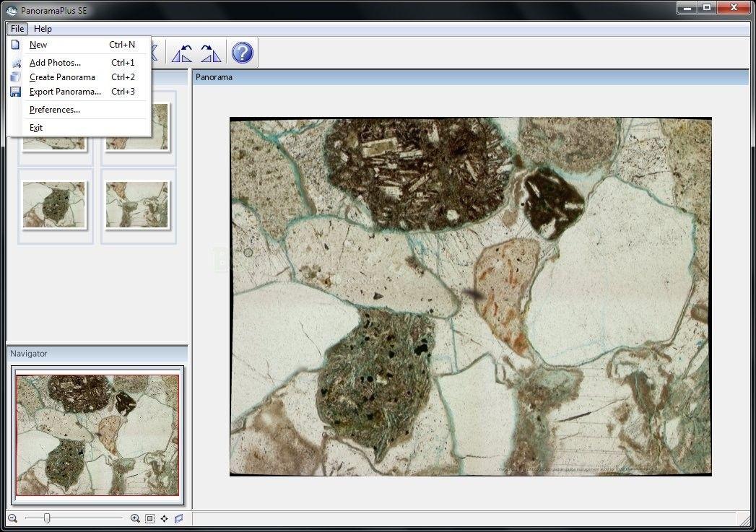The width and height of the screenshot is (756, 532).
Task: Maximize the PanoramaPlus SE window
Action: click(707, 8)
